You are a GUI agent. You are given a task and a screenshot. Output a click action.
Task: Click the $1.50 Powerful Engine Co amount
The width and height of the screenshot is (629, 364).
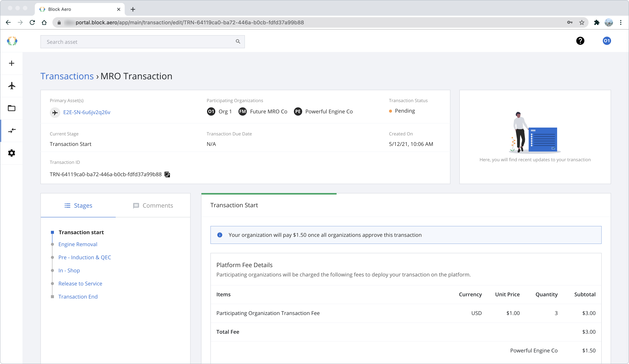tap(589, 351)
